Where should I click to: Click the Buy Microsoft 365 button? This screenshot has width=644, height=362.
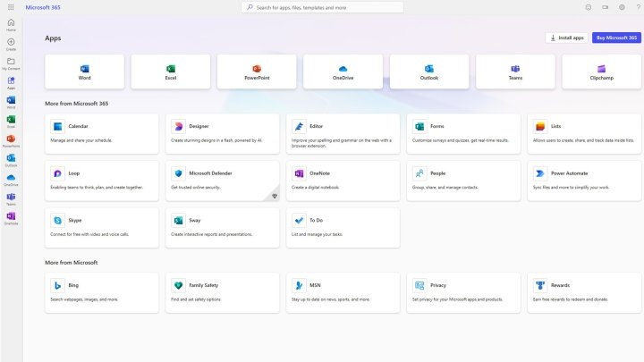pos(616,38)
